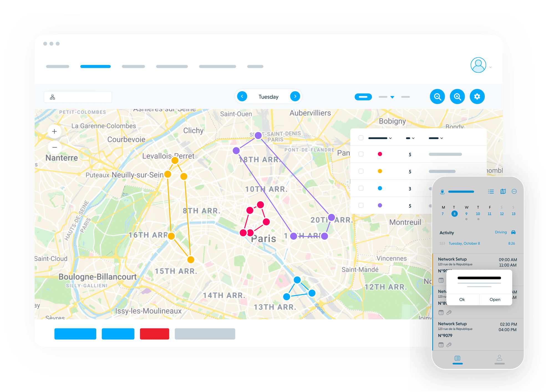Screen dimensions: 546x392
Task: Click second blue button below map
Action: [x=118, y=334]
